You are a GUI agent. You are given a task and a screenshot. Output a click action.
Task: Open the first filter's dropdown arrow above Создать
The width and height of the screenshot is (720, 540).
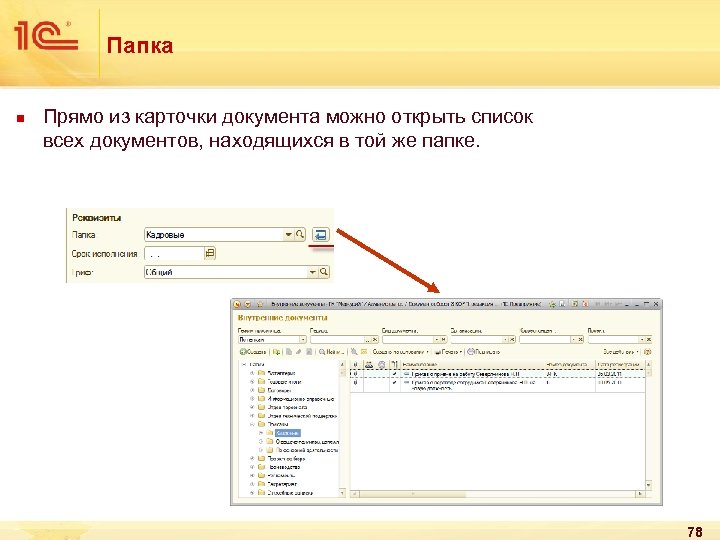point(303,340)
